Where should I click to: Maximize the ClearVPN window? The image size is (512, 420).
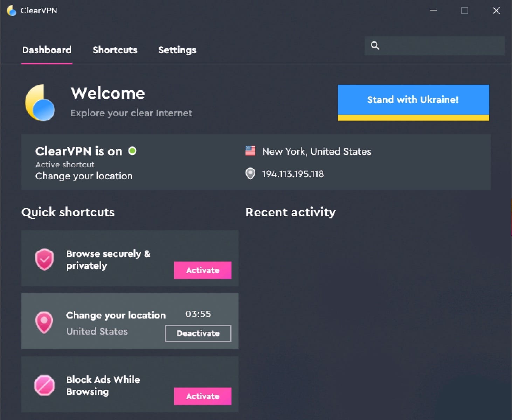tap(465, 10)
